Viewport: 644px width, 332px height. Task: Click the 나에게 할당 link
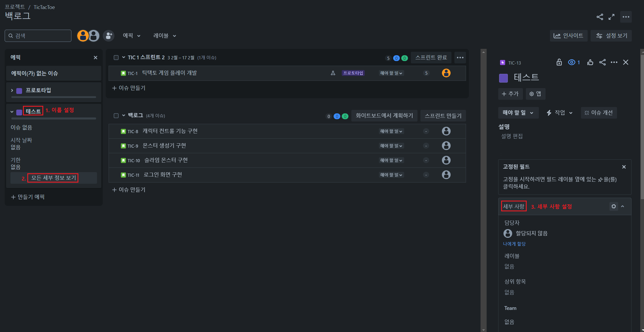[514, 244]
